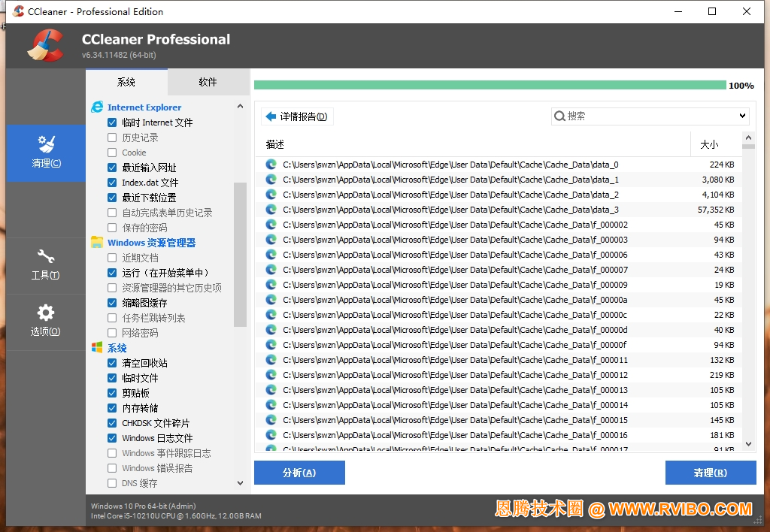Click the green 100% progress bar
This screenshot has height=532, width=770.
[490, 86]
